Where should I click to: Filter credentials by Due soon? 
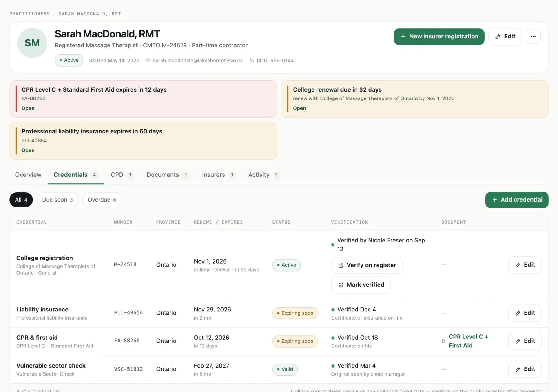57,200
